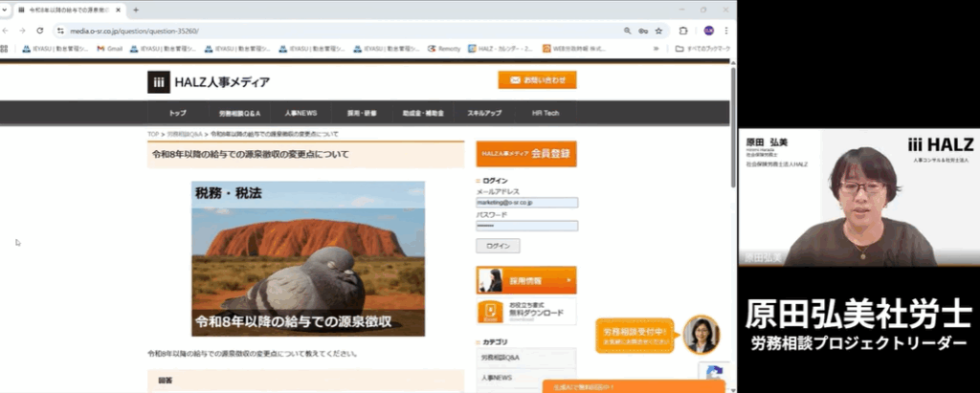Open the Chrome three-dot menu

pyautogui.click(x=726, y=31)
